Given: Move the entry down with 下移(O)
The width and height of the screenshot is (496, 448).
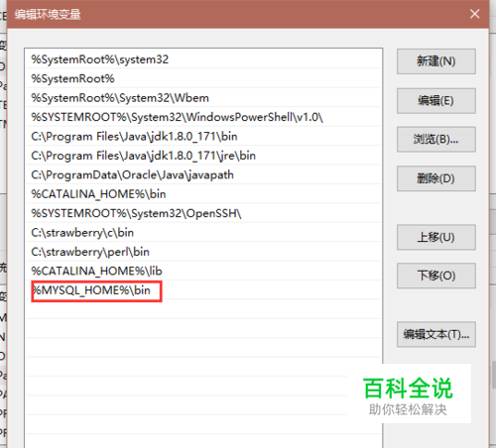Looking at the screenshot, I should pos(436,276).
